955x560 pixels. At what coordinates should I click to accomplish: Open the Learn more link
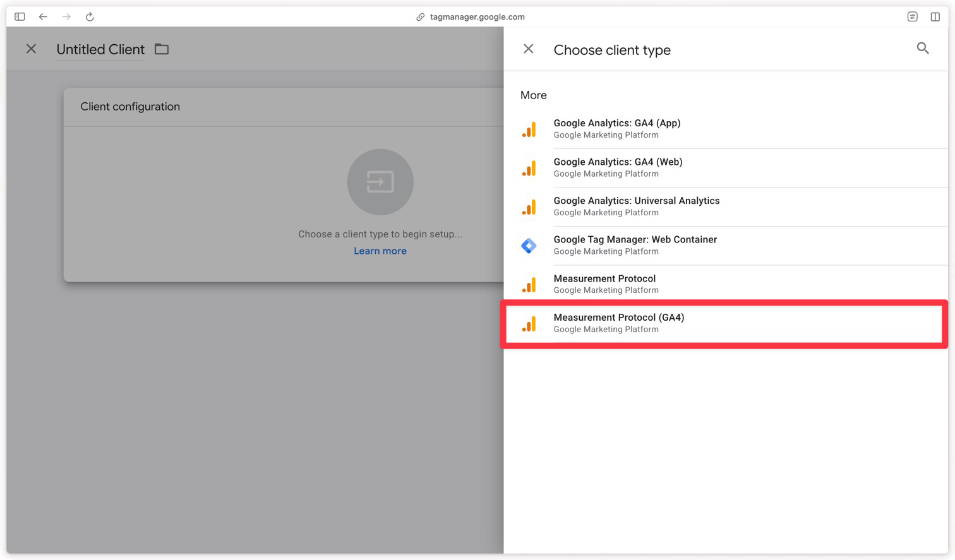380,251
